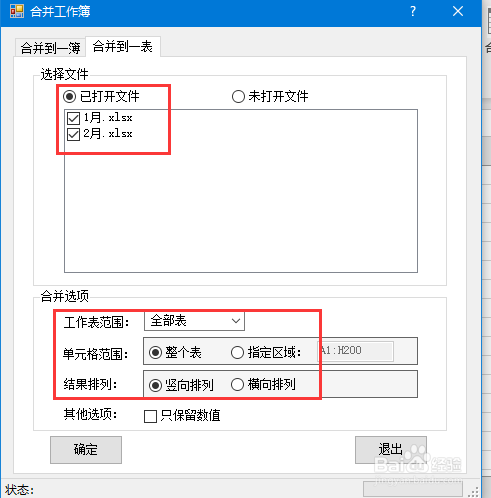Uncheck the 1月.xlsx file checkbox

pyautogui.click(x=73, y=118)
